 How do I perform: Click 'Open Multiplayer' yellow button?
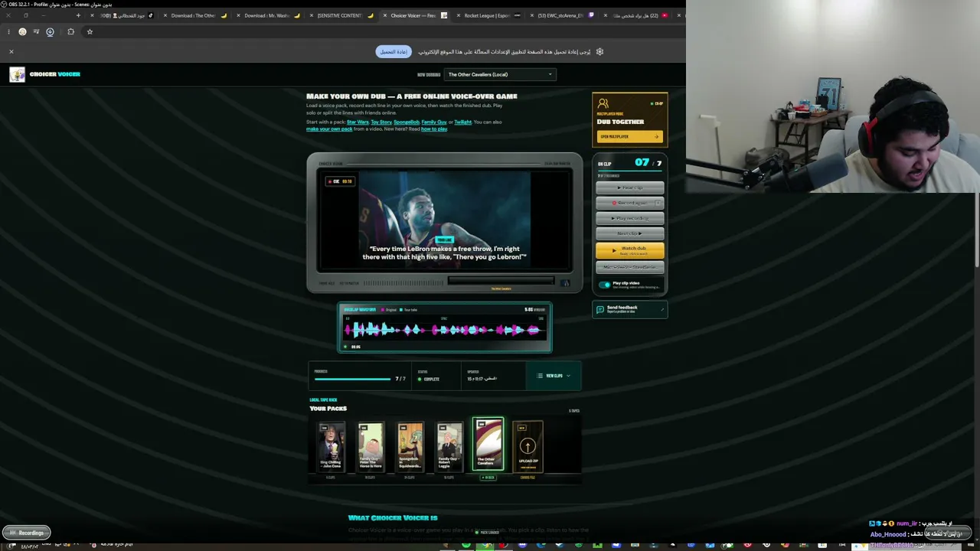pyautogui.click(x=629, y=137)
